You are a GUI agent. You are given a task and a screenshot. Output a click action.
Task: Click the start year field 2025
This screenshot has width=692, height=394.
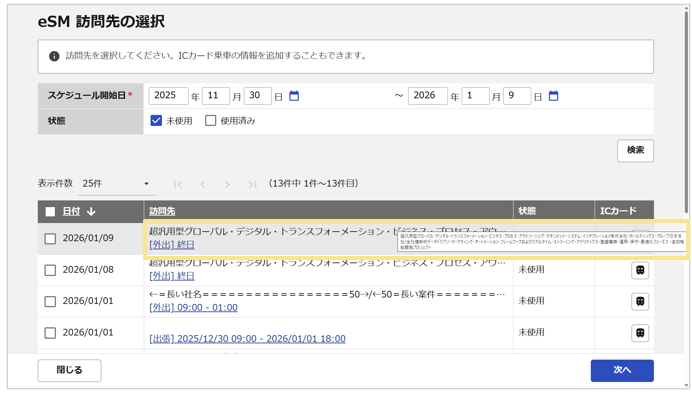(169, 96)
